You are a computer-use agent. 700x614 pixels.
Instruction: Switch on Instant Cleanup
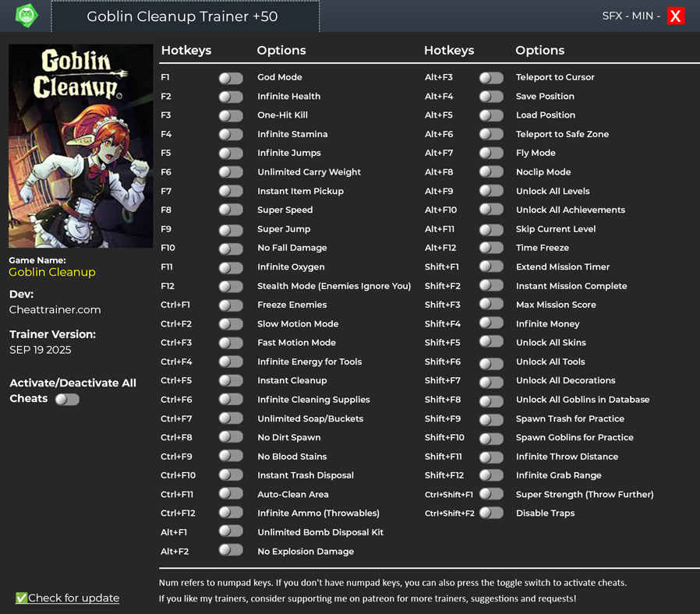[231, 380]
